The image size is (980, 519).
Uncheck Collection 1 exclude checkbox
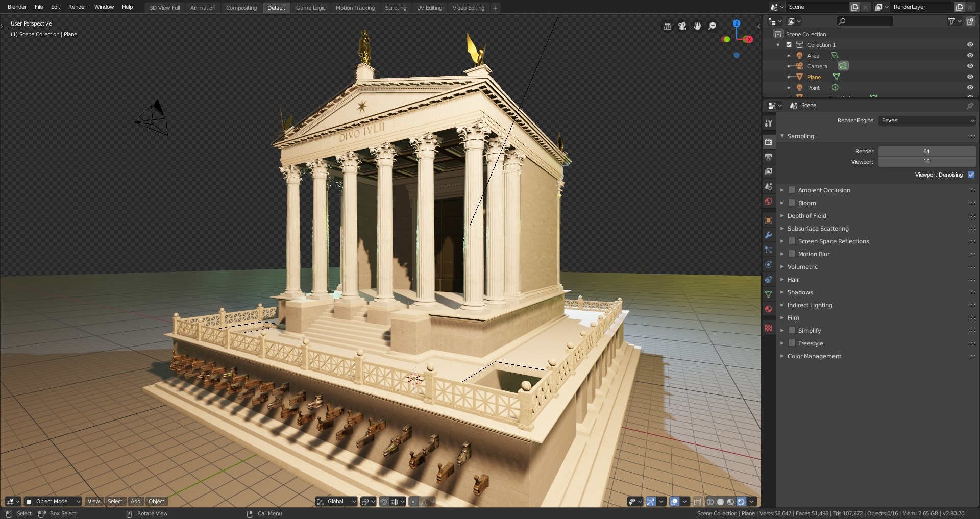pos(789,45)
